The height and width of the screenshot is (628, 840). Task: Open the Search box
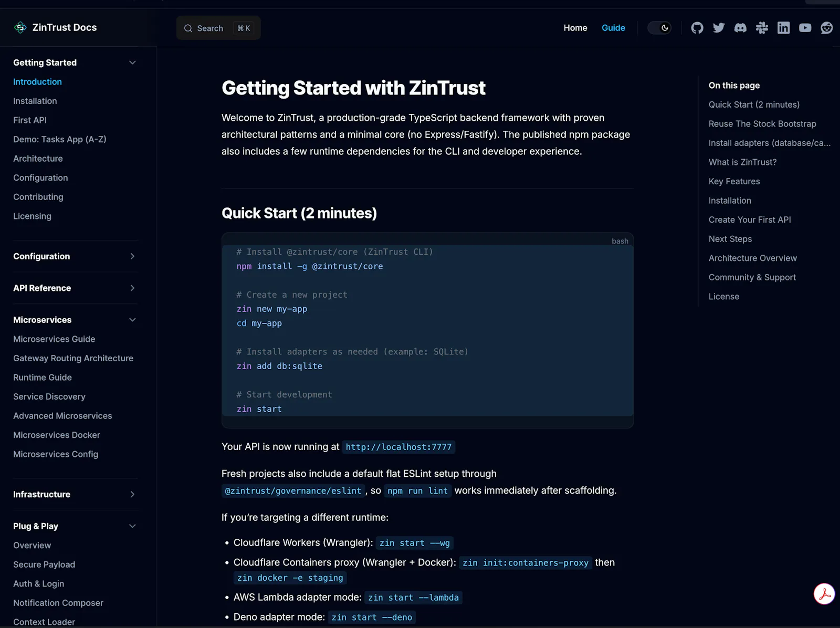tap(218, 28)
